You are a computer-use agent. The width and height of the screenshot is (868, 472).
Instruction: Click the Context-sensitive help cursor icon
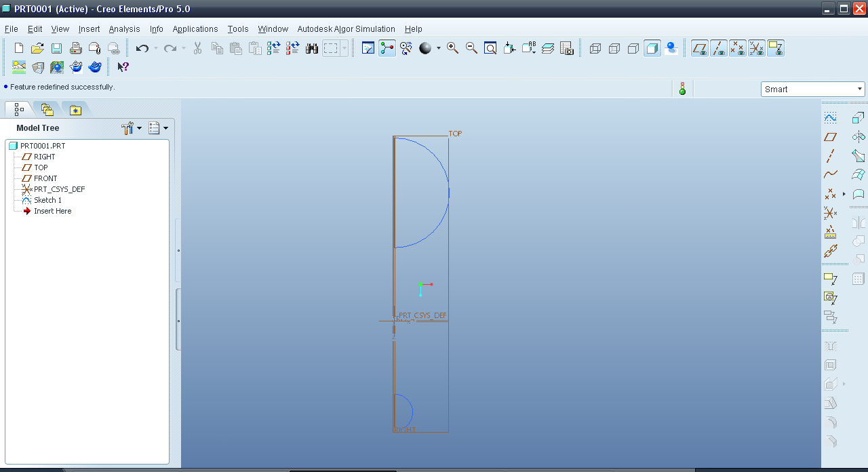click(123, 67)
